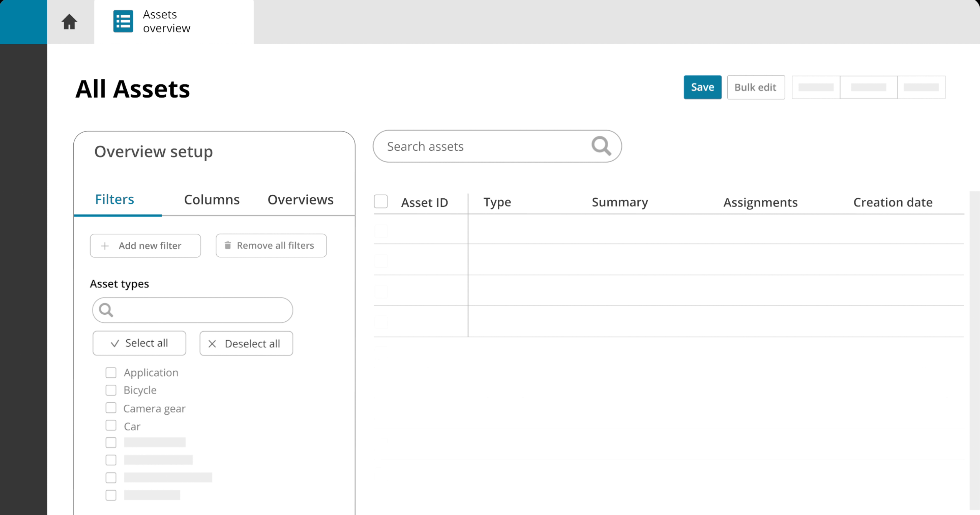The height and width of the screenshot is (515, 980).
Task: Click the plus icon on Add new filter
Action: 104,245
